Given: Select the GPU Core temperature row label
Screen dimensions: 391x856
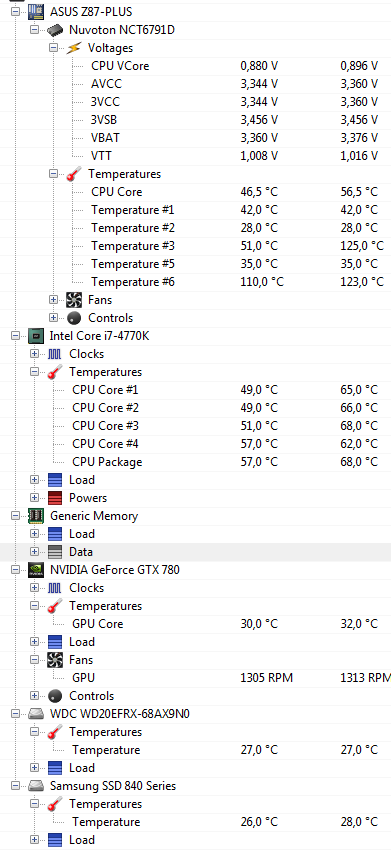Looking at the screenshot, I should tap(97, 625).
